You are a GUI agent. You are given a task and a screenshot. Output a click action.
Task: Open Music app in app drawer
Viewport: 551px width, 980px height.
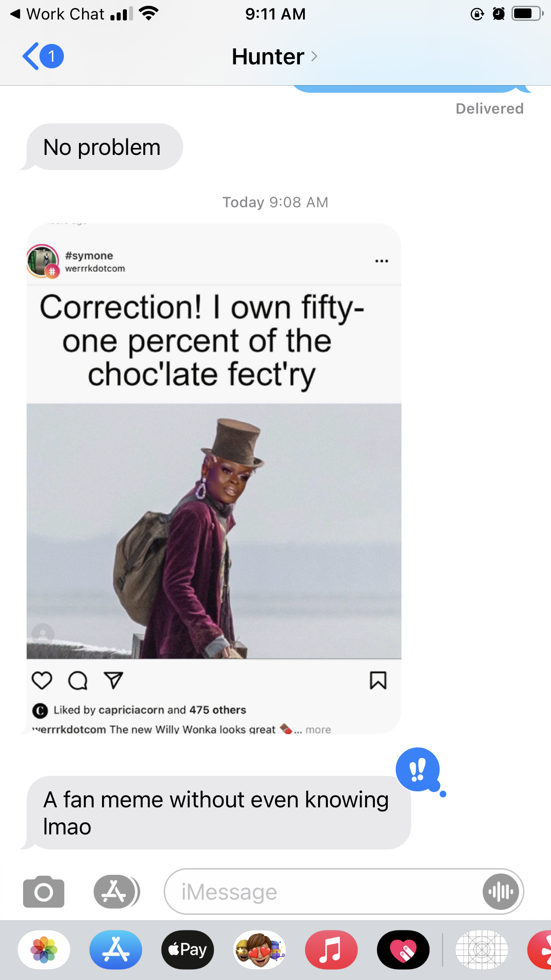pos(331,950)
